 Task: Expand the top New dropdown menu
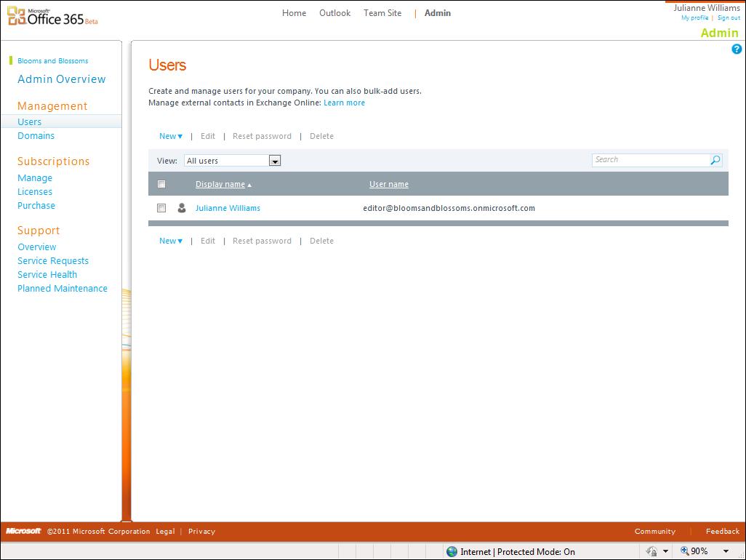171,136
